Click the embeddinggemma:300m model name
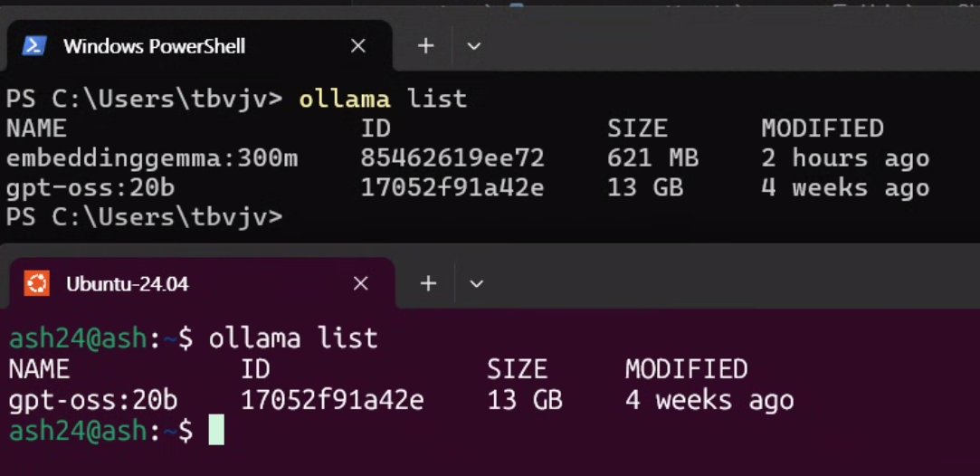 tap(152, 158)
